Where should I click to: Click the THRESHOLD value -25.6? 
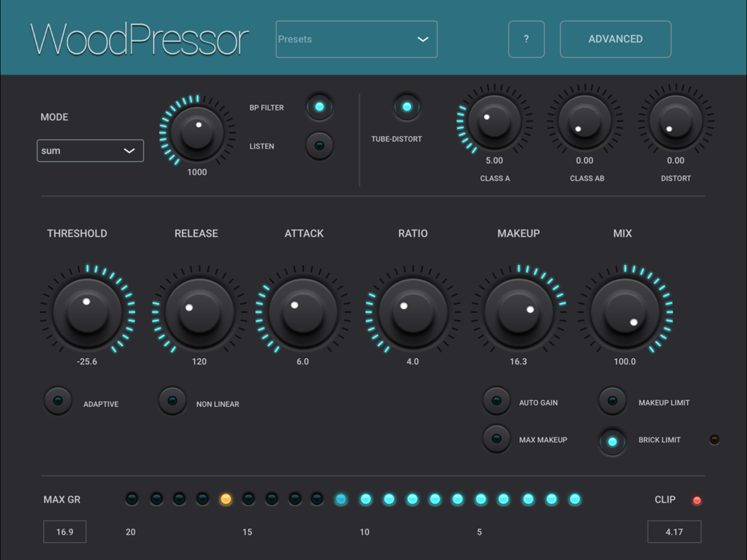pos(87,361)
